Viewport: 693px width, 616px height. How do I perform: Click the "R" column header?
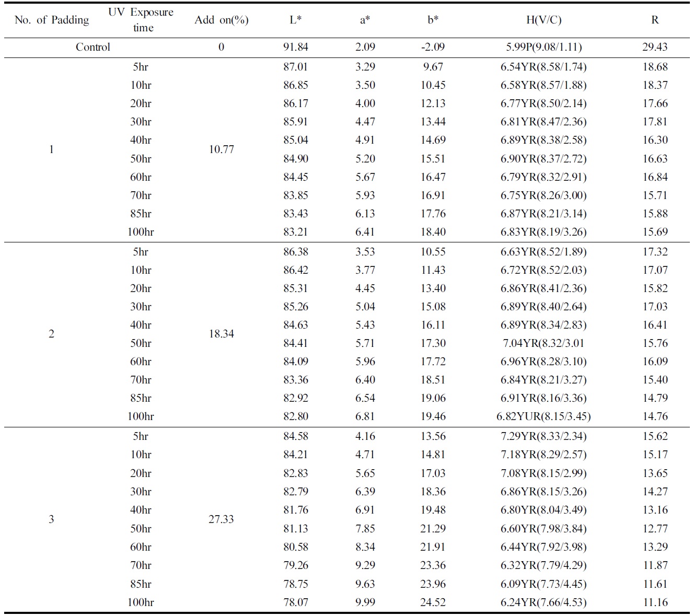[655, 20]
